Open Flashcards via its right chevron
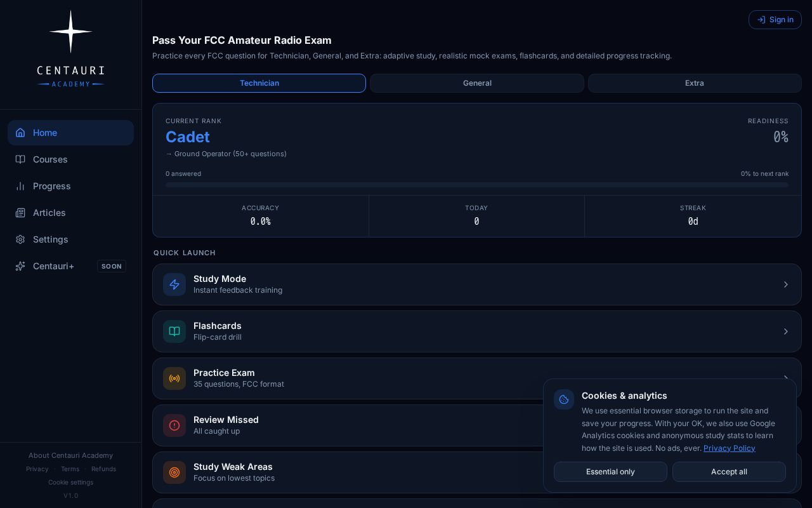 point(785,331)
